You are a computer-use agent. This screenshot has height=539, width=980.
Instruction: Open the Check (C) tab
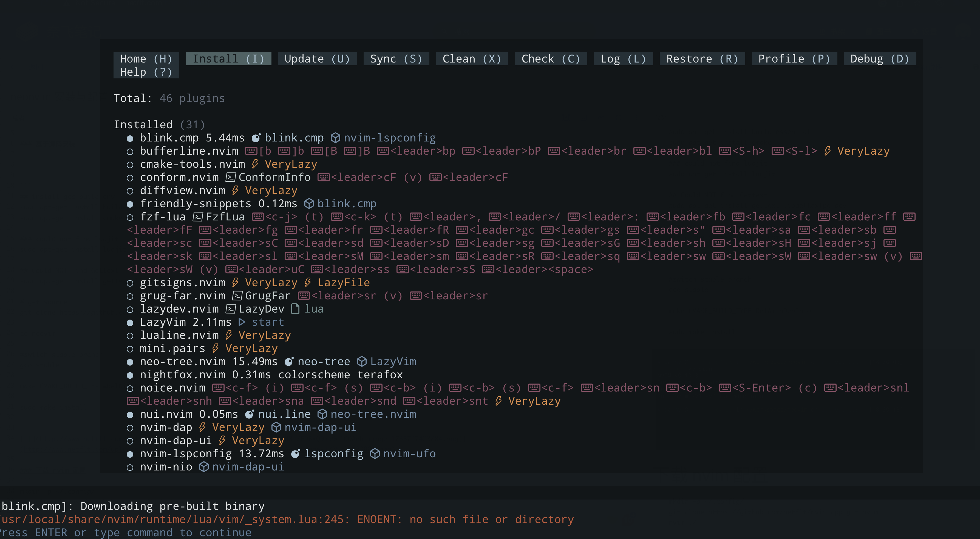[x=551, y=59]
